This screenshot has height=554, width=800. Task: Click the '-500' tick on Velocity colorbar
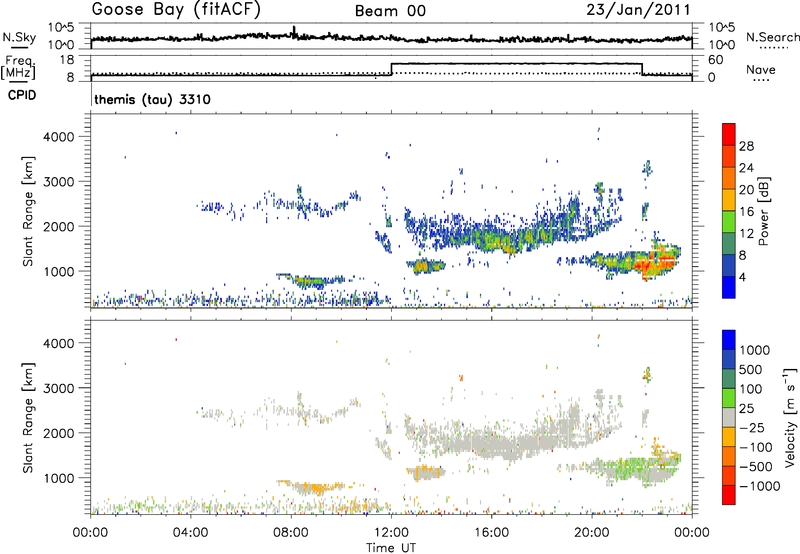(756, 466)
